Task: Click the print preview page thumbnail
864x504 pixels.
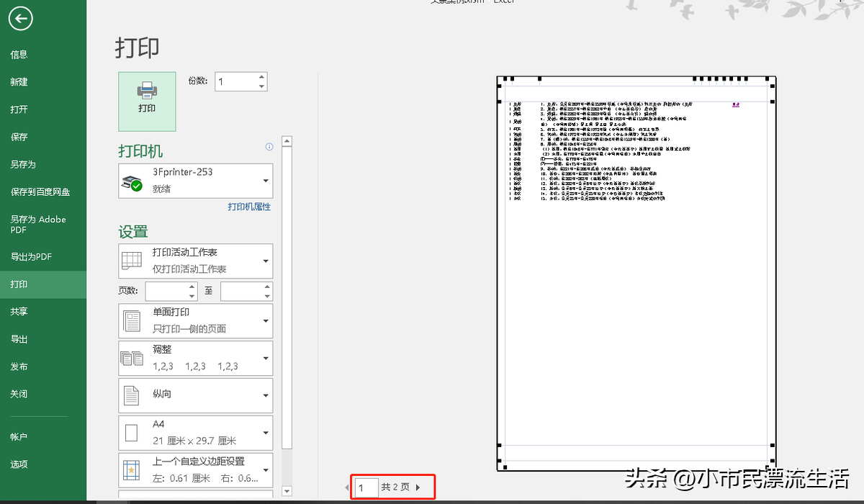Action: (x=636, y=274)
